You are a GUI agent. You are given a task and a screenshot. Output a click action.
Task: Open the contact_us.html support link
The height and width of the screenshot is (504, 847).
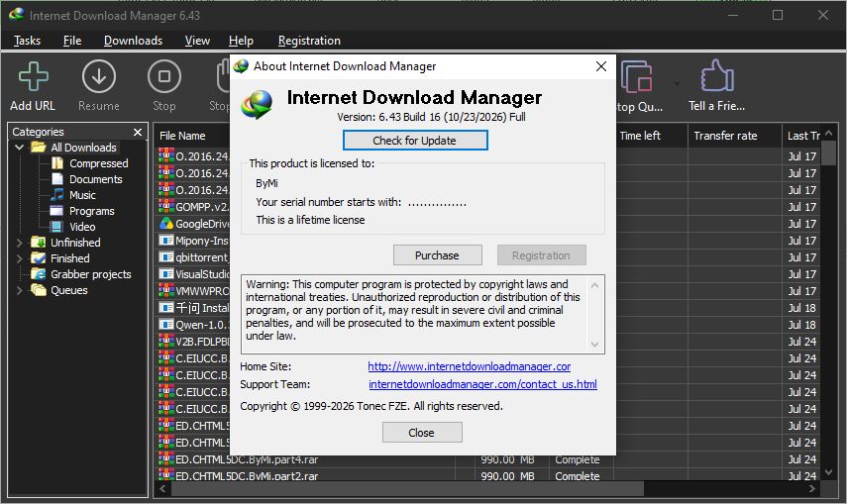(x=482, y=384)
